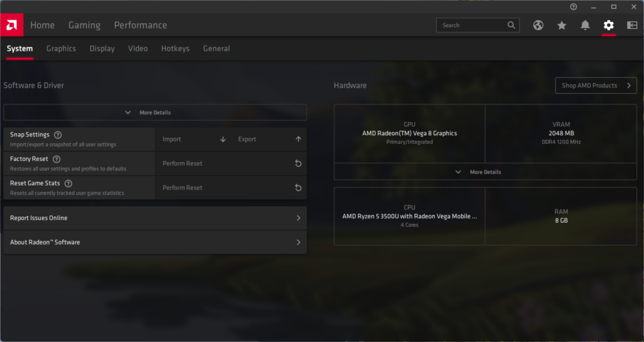This screenshot has height=342, width=644.
Task: Click the AMD logo icon
Action: pos(11,25)
